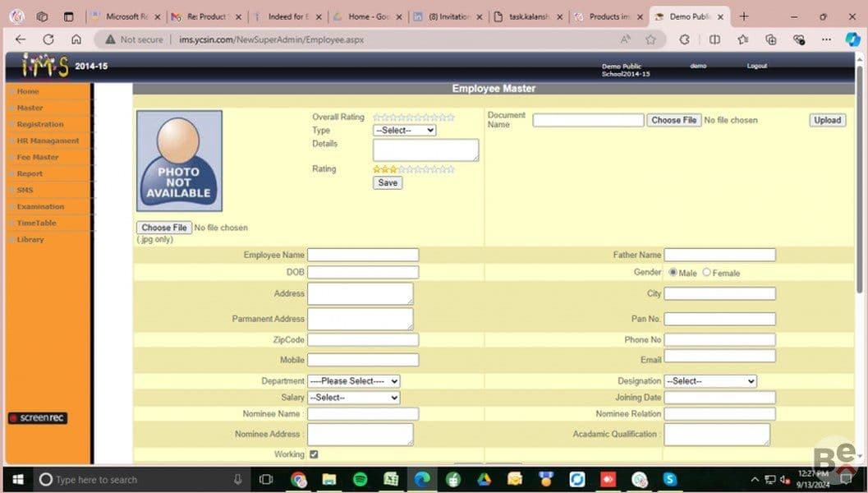868x493 pixels.
Task: Click the Edge settings ellipsis icon
Action: coord(826,39)
